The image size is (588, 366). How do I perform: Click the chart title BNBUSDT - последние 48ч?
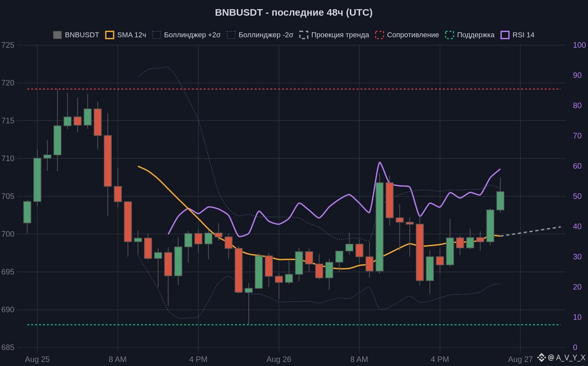point(294,12)
